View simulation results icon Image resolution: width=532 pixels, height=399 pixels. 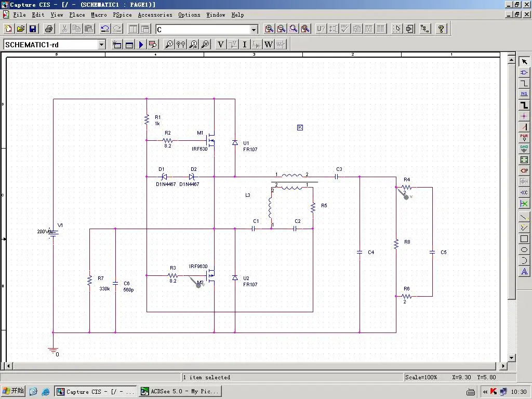[x=153, y=45]
